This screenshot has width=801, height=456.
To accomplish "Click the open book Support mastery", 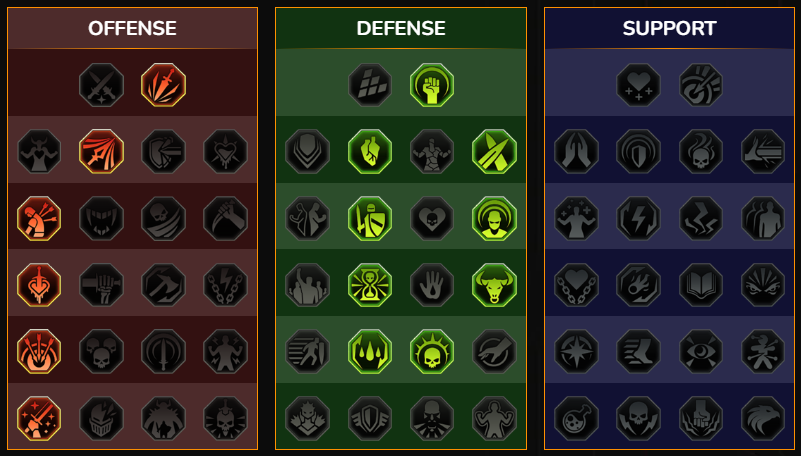I will pyautogui.click(x=701, y=285).
